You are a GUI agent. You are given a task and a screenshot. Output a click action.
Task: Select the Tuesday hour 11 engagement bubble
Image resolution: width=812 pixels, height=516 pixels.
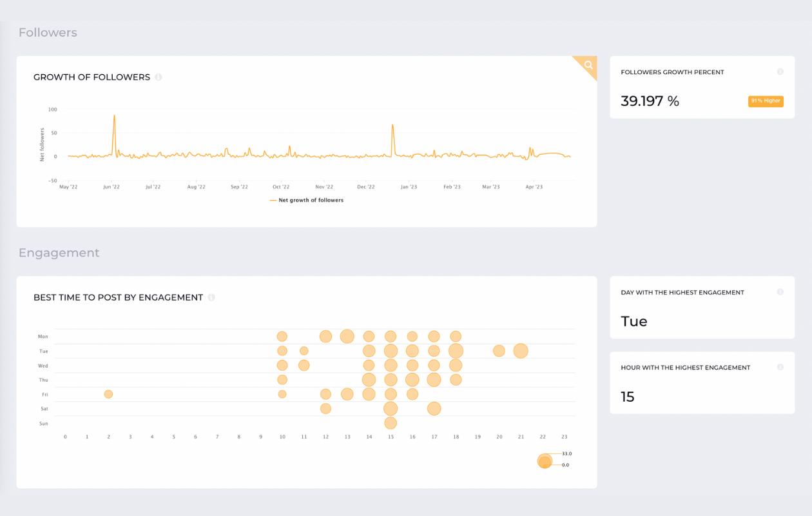[x=304, y=351]
